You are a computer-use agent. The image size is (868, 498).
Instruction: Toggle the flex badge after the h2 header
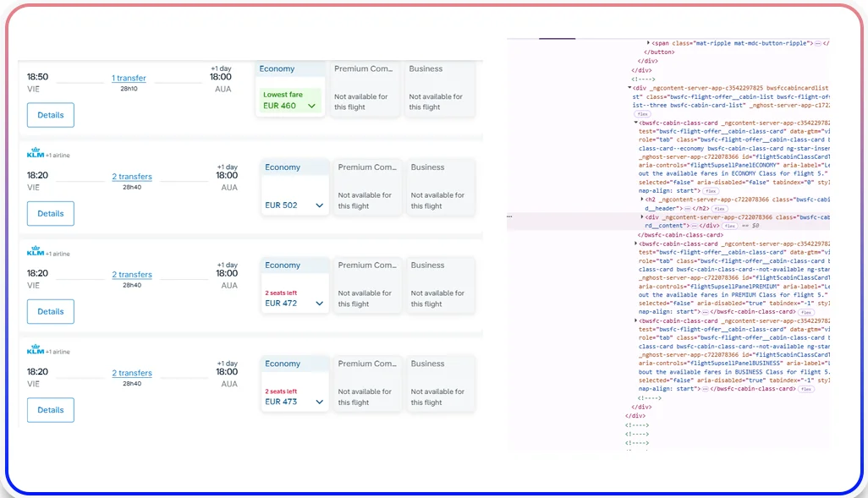720,208
